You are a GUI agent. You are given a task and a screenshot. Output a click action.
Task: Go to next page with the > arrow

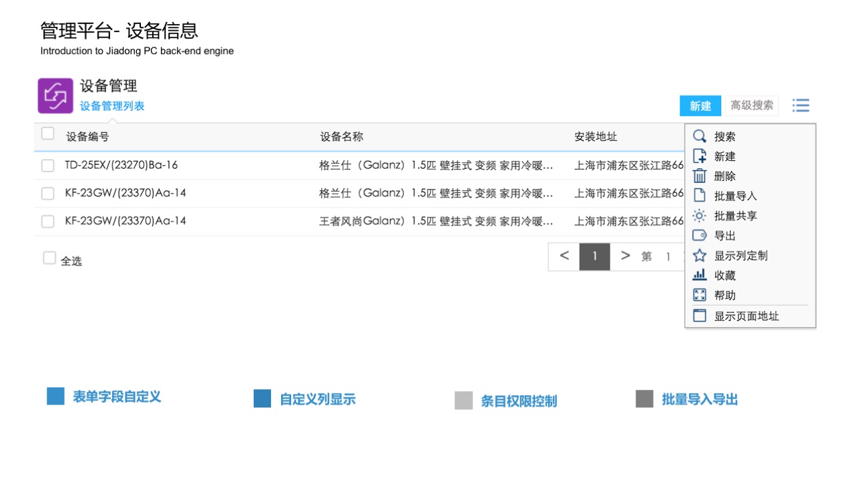(x=625, y=256)
